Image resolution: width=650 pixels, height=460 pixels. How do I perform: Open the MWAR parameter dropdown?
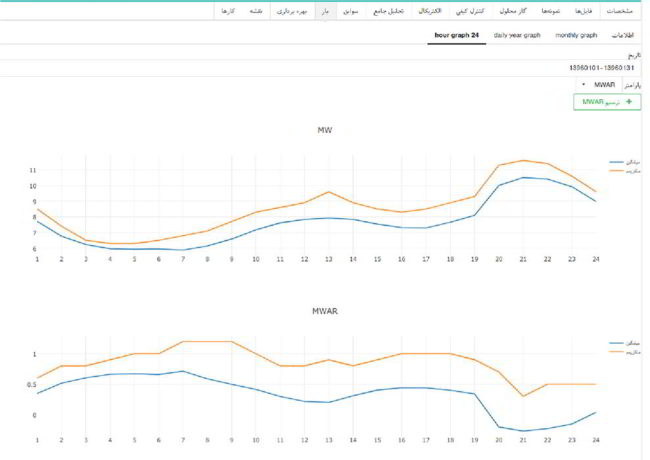[601, 85]
